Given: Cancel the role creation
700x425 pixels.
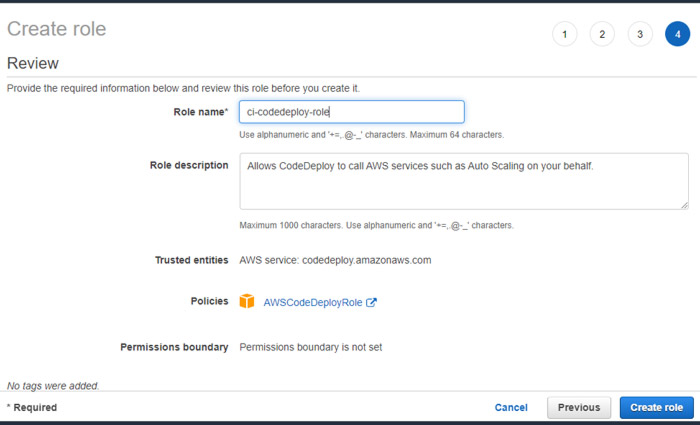Looking at the screenshot, I should pyautogui.click(x=511, y=408).
